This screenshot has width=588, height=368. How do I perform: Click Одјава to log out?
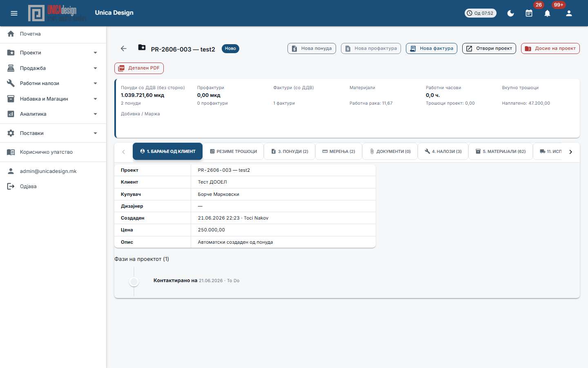[53, 186]
